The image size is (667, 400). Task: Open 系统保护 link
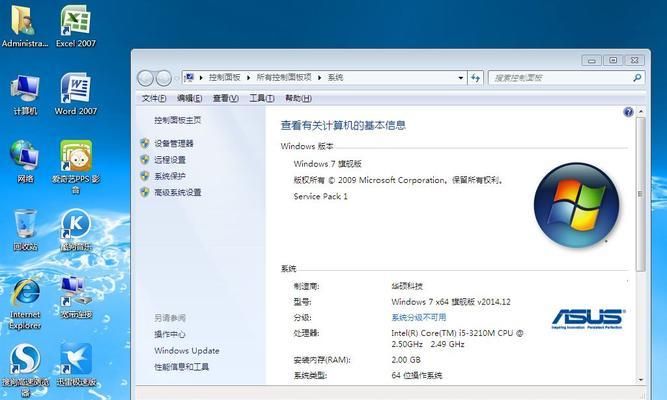[170, 176]
